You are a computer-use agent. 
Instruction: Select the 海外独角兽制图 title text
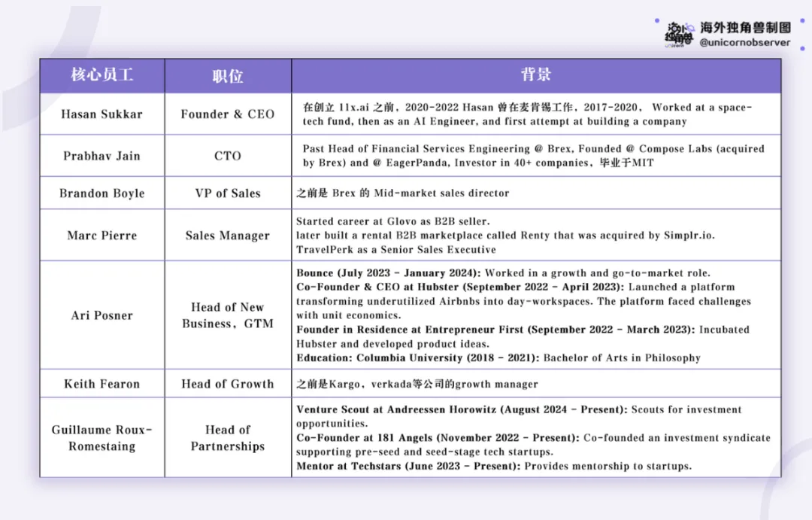pyautogui.click(x=746, y=28)
